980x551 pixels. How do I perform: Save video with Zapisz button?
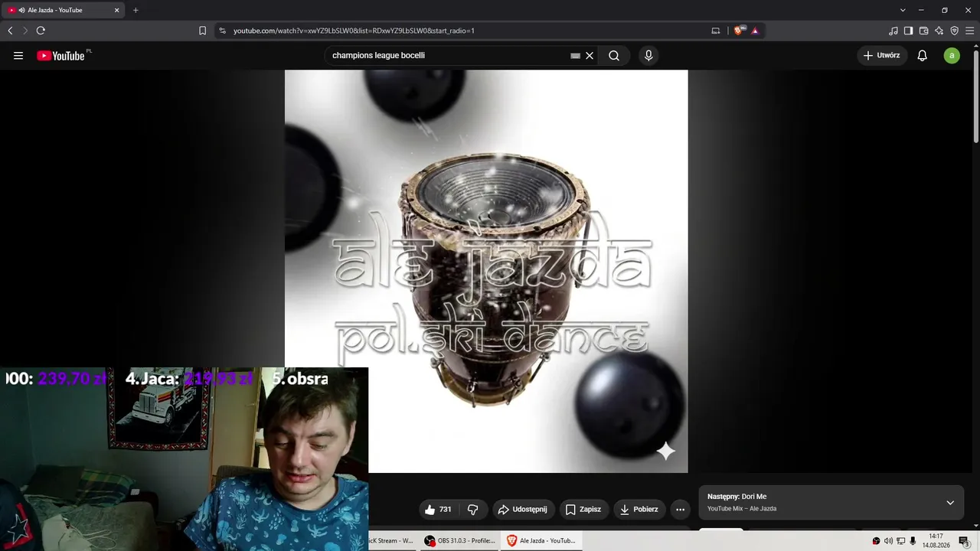pyautogui.click(x=583, y=509)
